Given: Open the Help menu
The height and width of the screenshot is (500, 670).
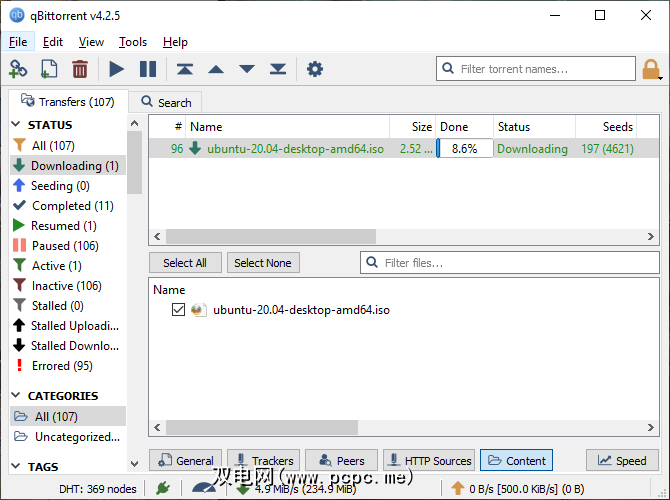Looking at the screenshot, I should coord(175,42).
